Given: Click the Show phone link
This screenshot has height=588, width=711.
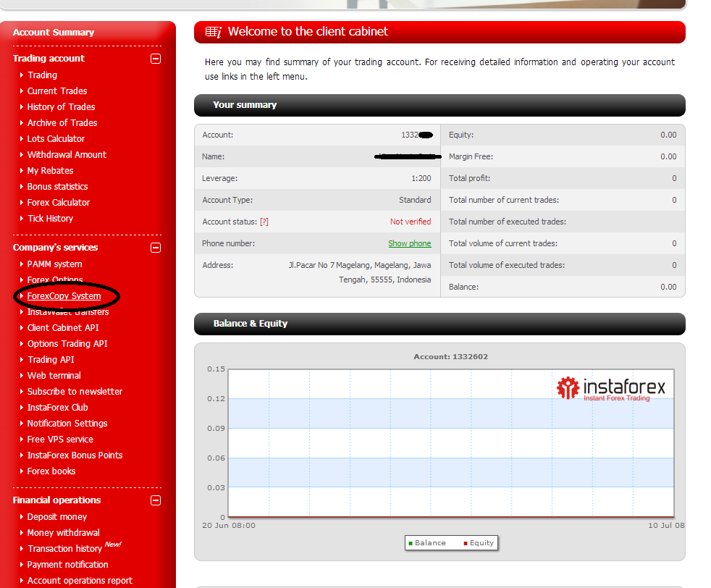Looking at the screenshot, I should coord(410,243).
